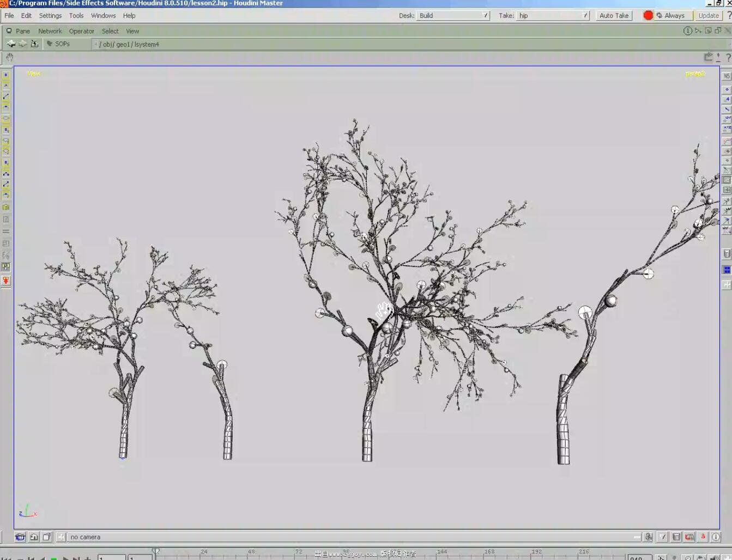Screen dimensions: 732x560
Task: Toggle point display in right toolbar
Action: pos(727,89)
